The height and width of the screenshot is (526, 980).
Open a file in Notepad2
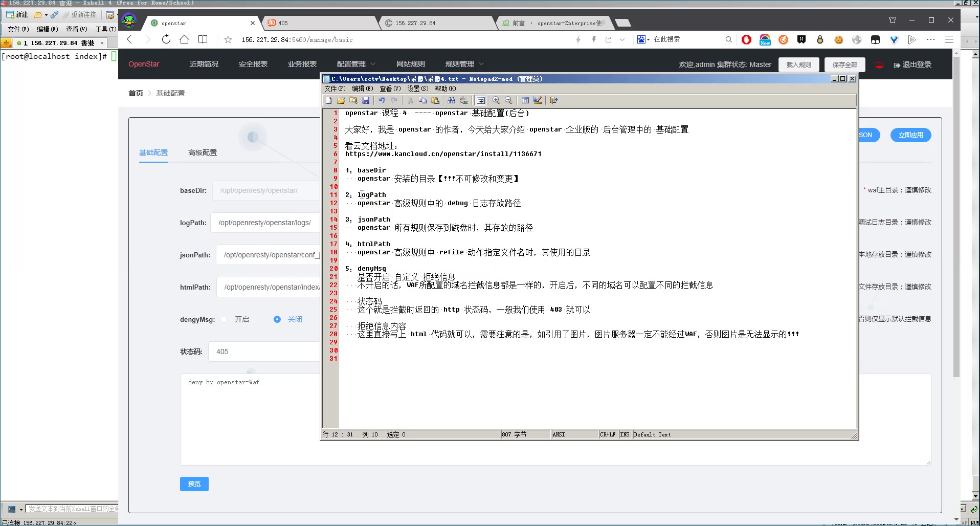point(341,100)
